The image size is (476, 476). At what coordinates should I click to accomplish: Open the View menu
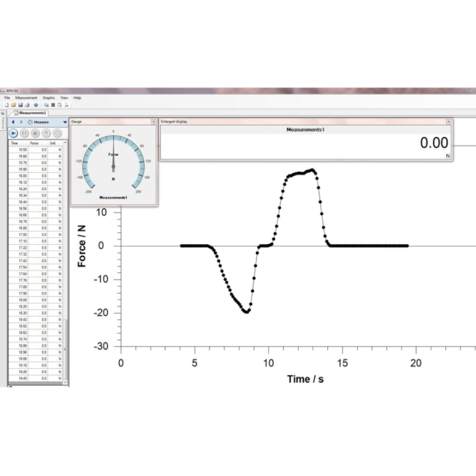click(64, 98)
